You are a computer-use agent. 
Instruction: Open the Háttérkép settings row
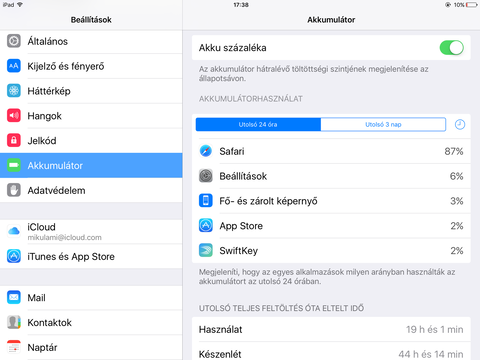coord(91,91)
